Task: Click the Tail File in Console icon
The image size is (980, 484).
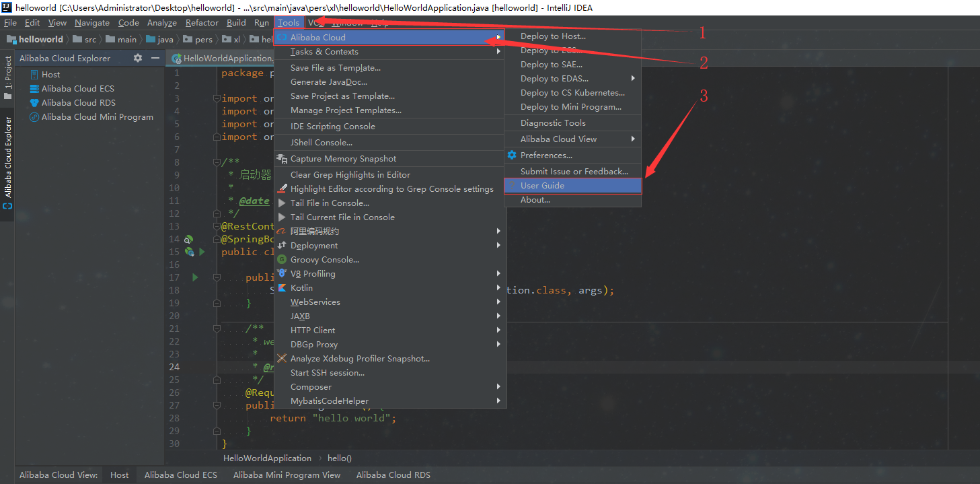Action: pos(282,203)
